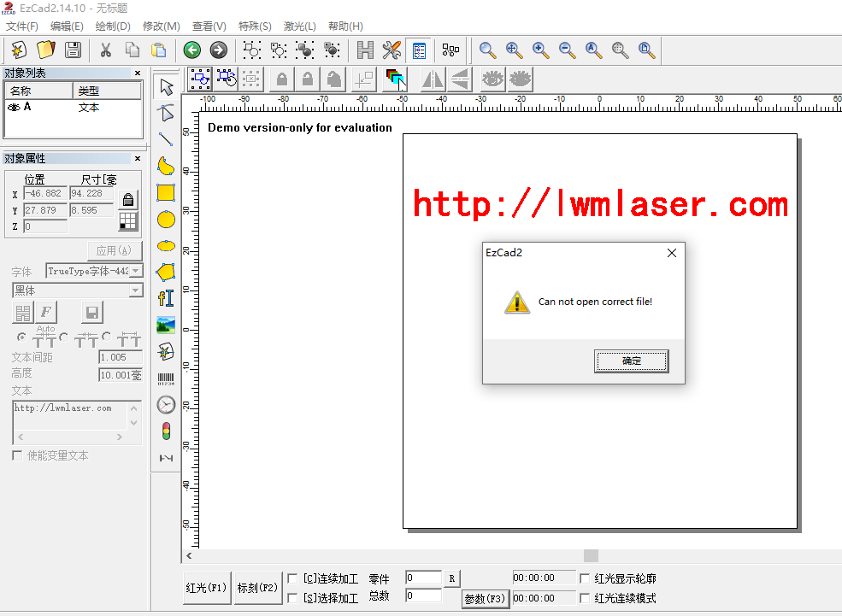
Task: Select the Text tool
Action: (x=167, y=298)
